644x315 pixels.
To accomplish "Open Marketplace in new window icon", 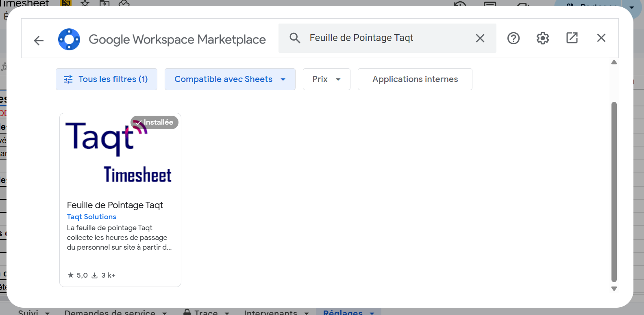I will (572, 38).
